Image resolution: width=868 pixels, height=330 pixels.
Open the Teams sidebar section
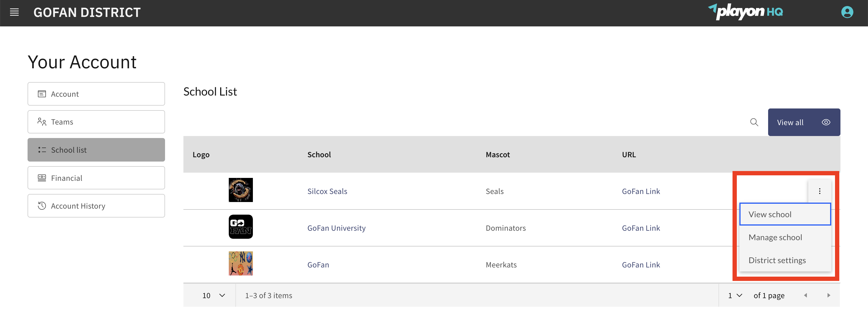coord(96,122)
